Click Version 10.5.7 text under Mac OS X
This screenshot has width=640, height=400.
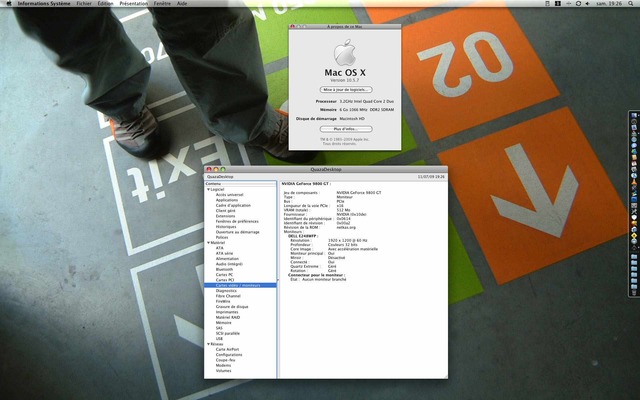[344, 80]
